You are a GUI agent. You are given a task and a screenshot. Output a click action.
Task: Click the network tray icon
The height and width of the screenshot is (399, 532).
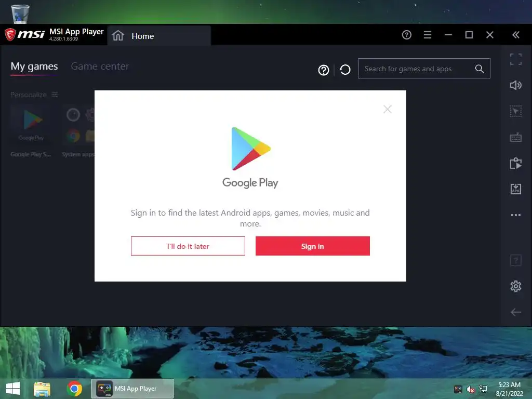pyautogui.click(x=483, y=389)
